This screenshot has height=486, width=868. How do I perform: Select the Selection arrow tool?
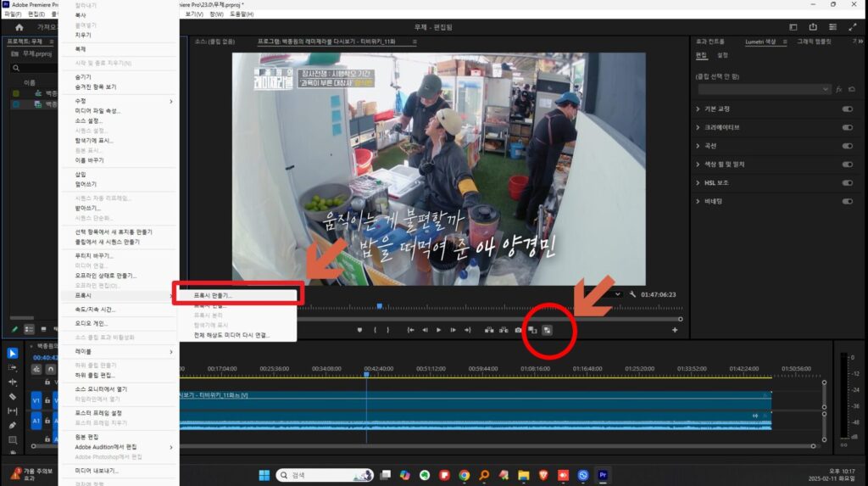point(13,353)
